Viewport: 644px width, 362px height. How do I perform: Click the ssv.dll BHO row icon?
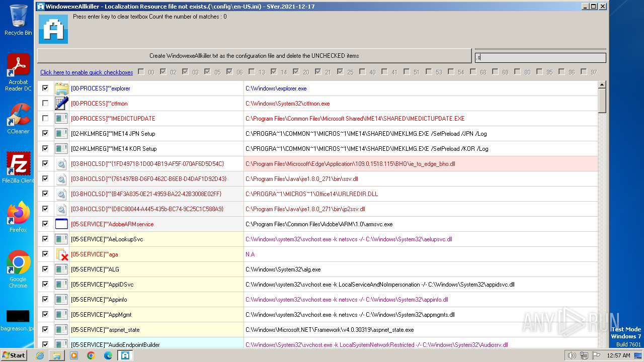(x=61, y=179)
